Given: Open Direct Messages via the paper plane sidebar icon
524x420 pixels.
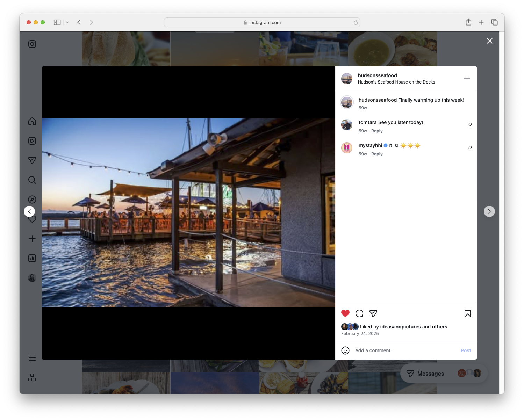Looking at the screenshot, I should pos(32,160).
